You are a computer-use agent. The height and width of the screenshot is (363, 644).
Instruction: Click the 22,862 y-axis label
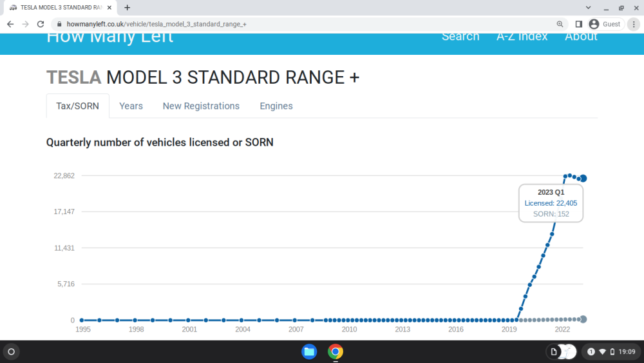coord(64,176)
